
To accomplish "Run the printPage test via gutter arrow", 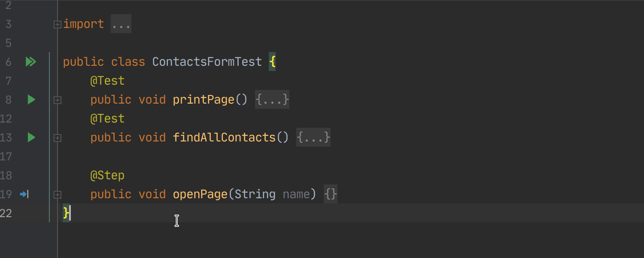I will click(x=31, y=100).
